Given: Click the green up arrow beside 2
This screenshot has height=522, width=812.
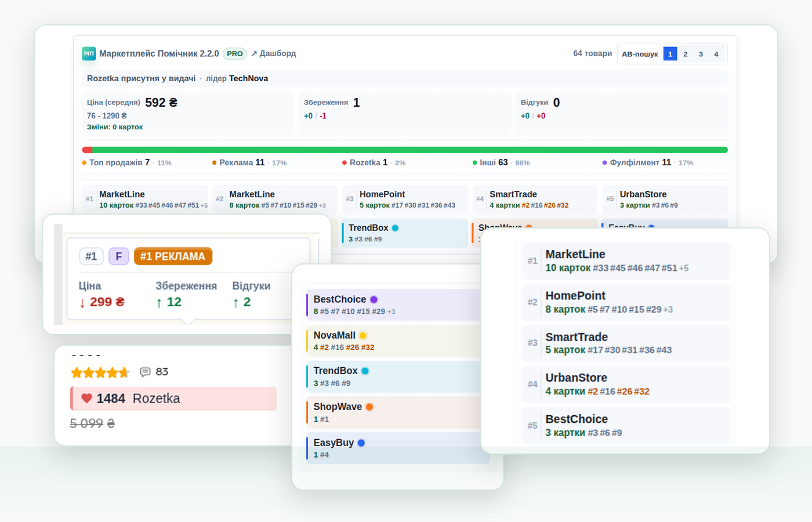Looking at the screenshot, I should (x=235, y=303).
